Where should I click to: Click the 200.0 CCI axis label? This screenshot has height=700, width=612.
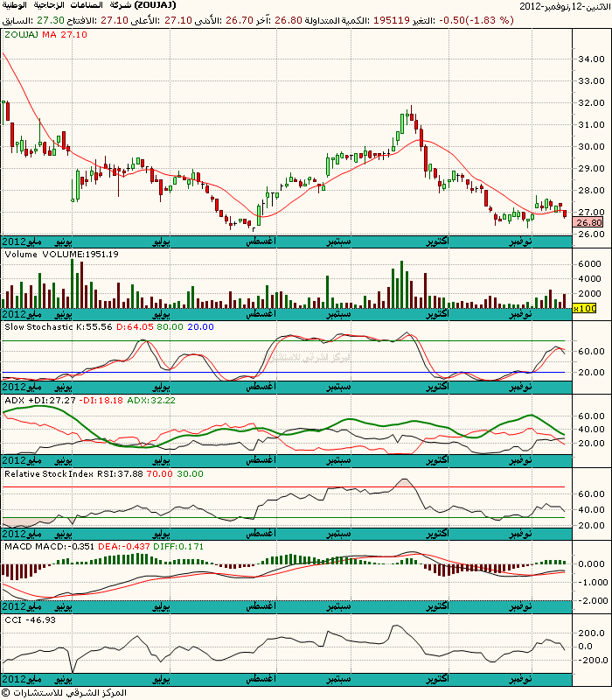click(591, 633)
